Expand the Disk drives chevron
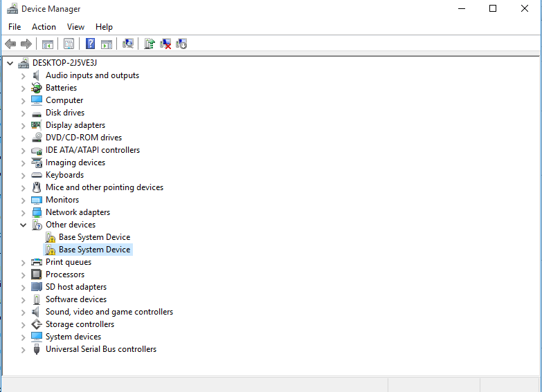Screen dimensions: 542x392 click(x=23, y=113)
